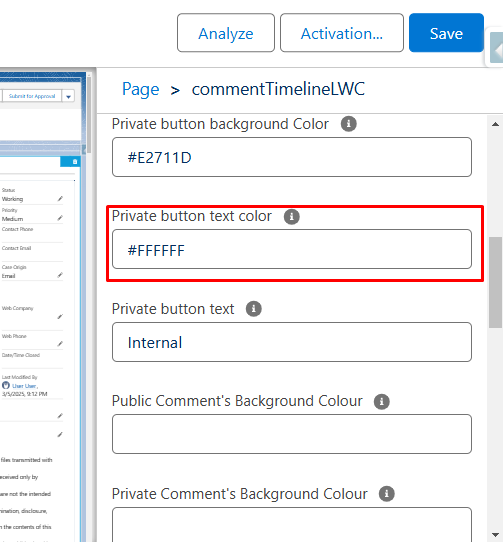Image resolution: width=503 pixels, height=542 pixels.
Task: Go back via the Page breadcrumb link
Action: (x=141, y=89)
